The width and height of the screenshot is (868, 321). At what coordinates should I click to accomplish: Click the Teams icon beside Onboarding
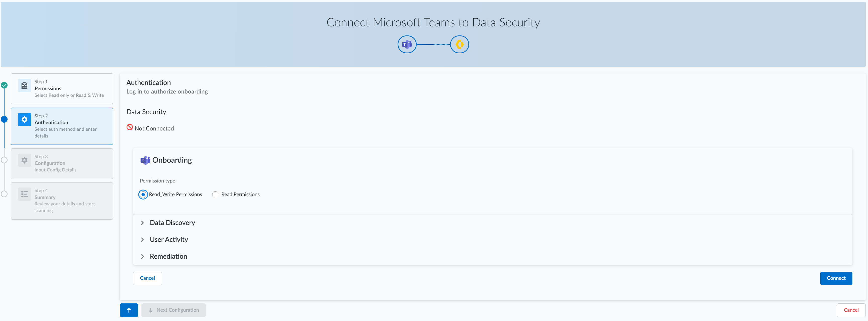(x=145, y=160)
